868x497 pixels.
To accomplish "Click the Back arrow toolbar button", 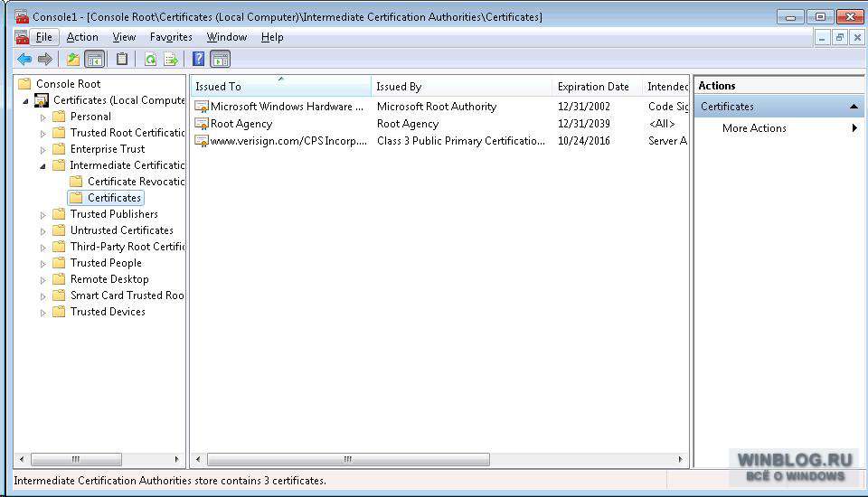I will point(24,59).
